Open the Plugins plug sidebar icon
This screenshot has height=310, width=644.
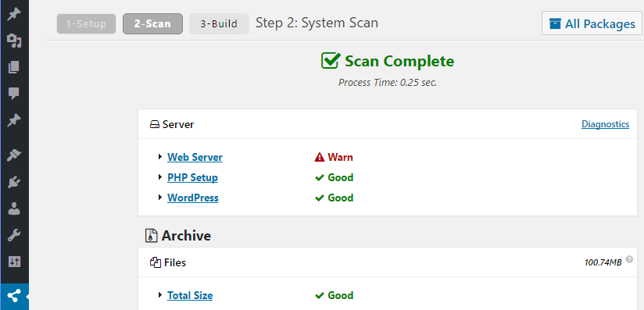click(x=14, y=182)
